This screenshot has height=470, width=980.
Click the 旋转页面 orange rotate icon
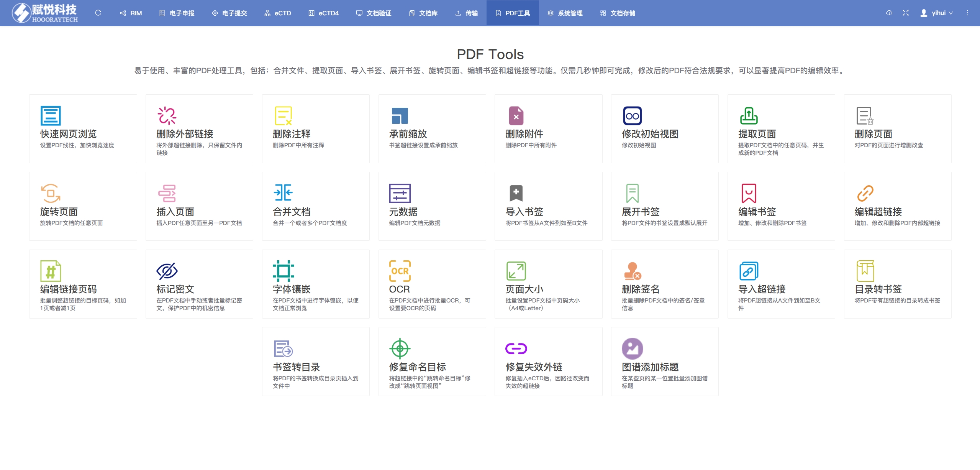(51, 194)
